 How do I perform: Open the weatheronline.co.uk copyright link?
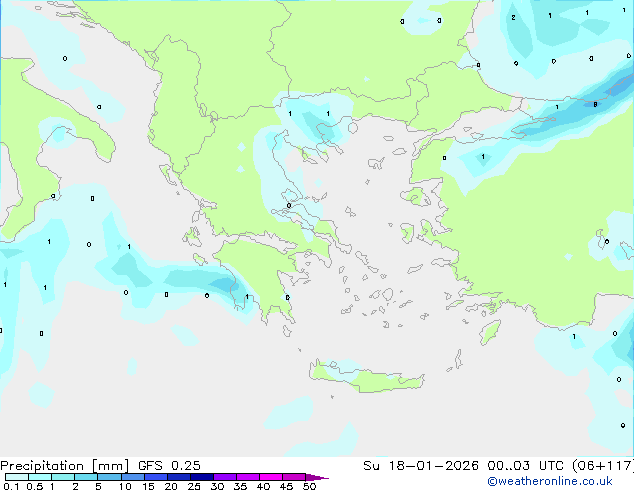pyautogui.click(x=550, y=481)
